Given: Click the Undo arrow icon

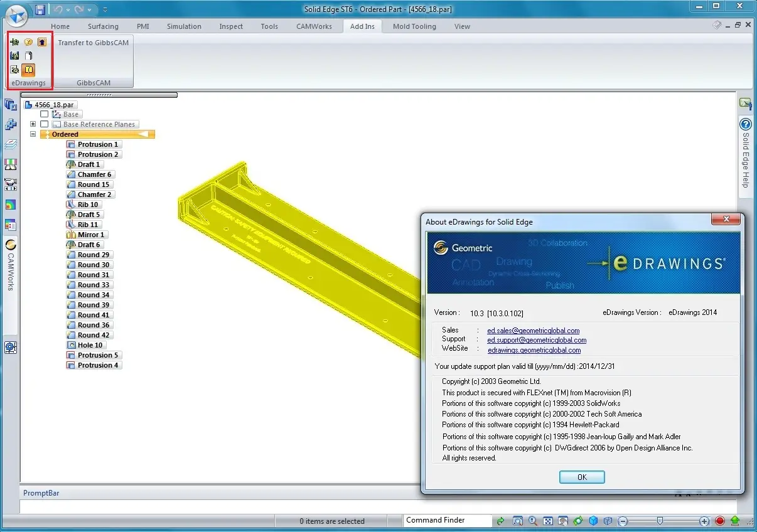Looking at the screenshot, I should 59,9.
